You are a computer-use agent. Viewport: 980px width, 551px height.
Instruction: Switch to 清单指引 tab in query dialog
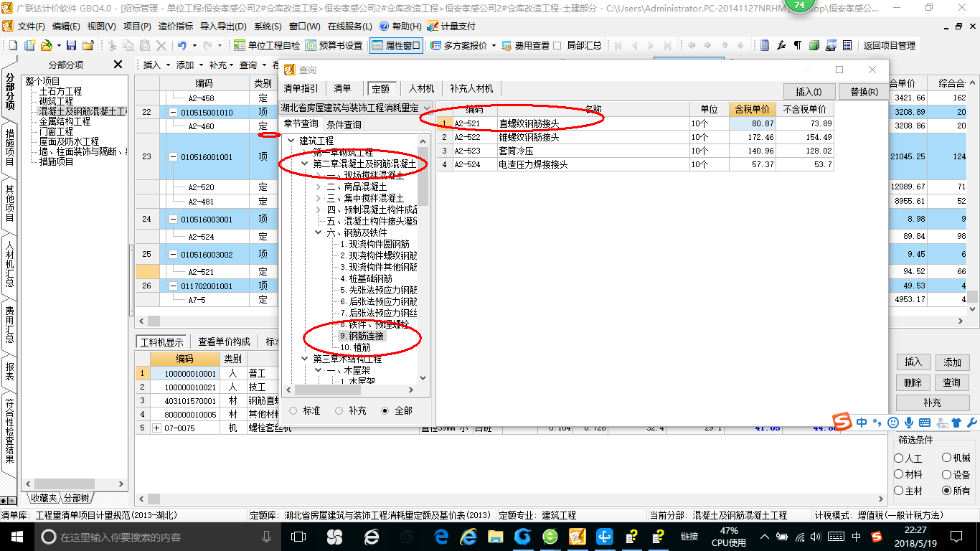click(x=301, y=88)
